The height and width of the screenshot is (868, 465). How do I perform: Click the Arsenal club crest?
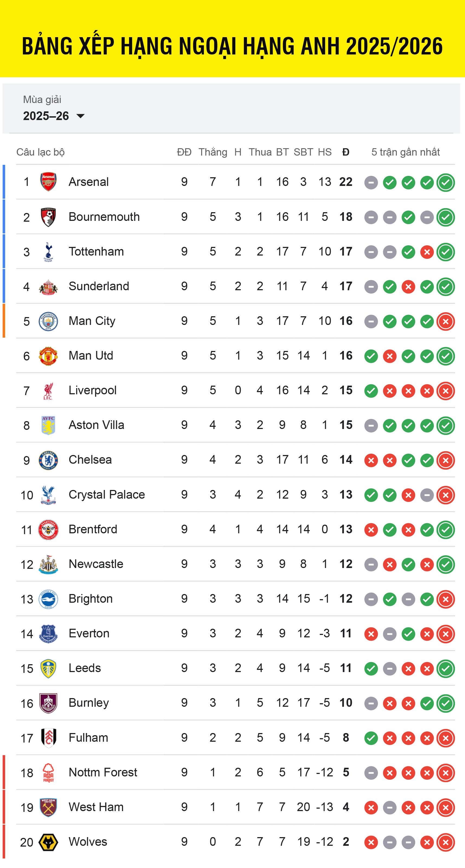(48, 182)
